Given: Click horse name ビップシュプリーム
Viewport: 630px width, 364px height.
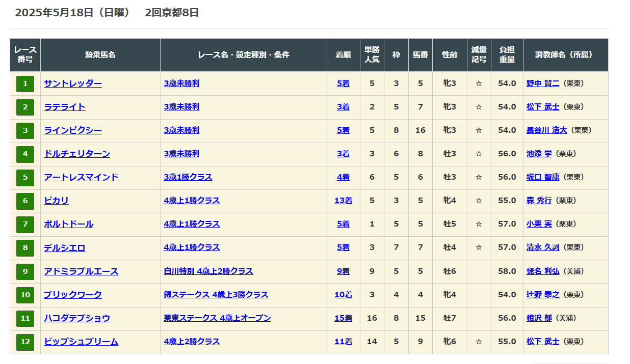Looking at the screenshot, I should 81,342.
